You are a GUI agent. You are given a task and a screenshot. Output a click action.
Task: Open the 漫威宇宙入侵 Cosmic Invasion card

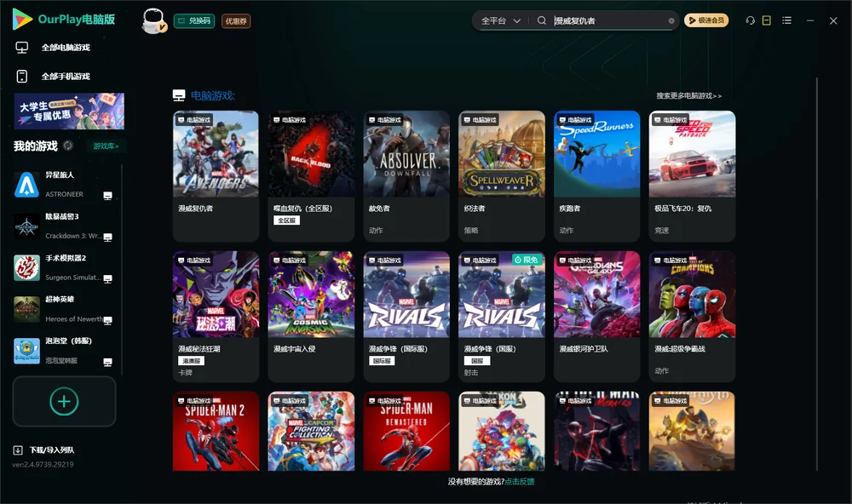click(311, 317)
